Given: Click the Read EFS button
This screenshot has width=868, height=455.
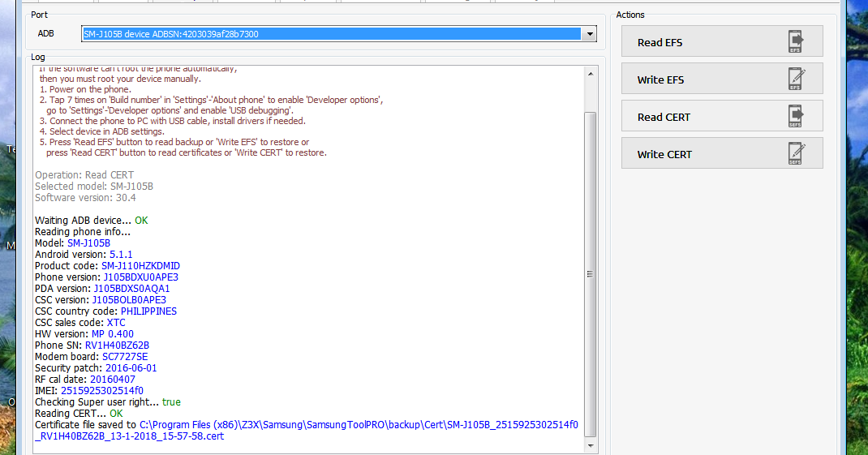Looking at the screenshot, I should click(x=722, y=41).
